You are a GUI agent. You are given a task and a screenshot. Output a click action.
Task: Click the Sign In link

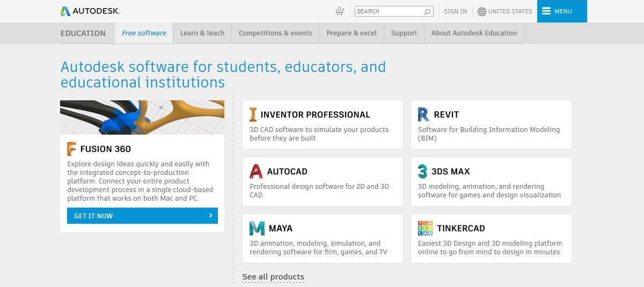456,11
